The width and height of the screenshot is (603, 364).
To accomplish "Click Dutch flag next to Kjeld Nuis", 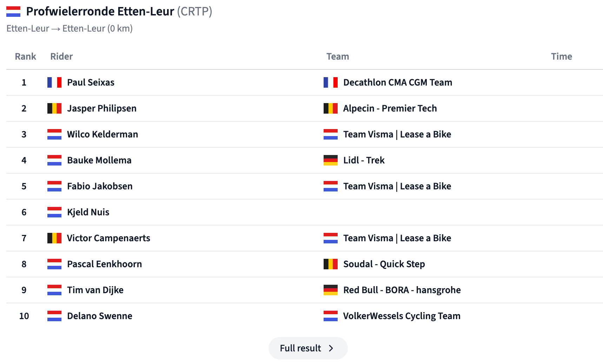I will (54, 212).
